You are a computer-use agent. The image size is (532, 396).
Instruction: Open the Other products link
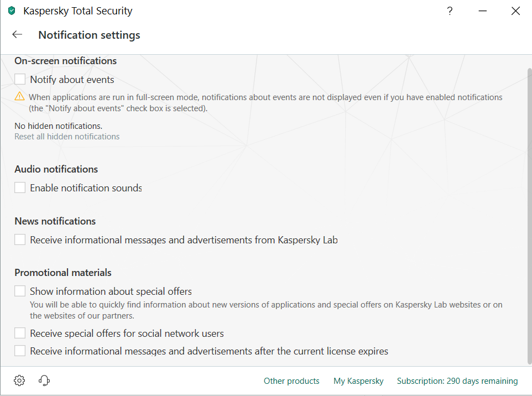(291, 381)
